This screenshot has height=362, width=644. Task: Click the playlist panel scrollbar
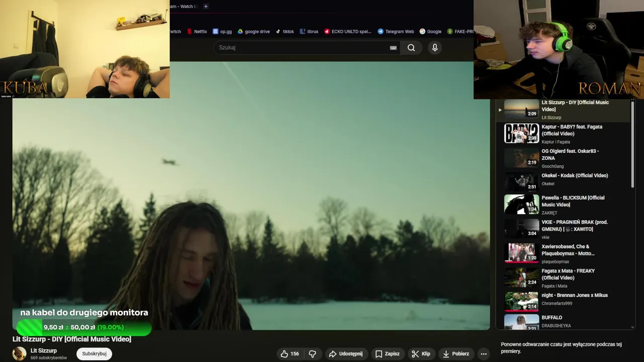click(x=632, y=145)
